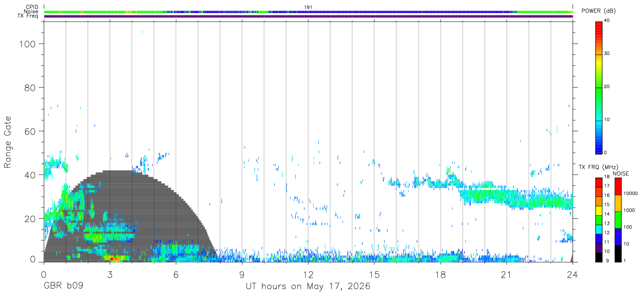Screen dimensions: 644x297
Task: Click the UT hours tick label "21"
Action: (507, 274)
